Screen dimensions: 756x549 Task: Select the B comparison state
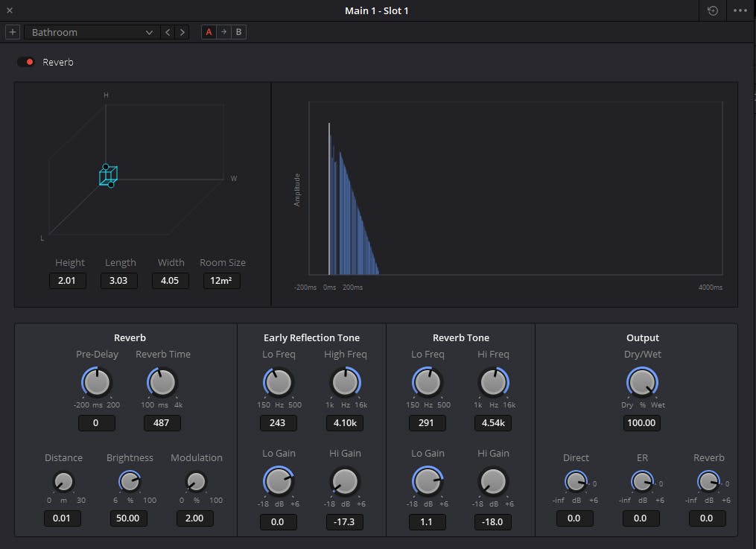(x=238, y=32)
